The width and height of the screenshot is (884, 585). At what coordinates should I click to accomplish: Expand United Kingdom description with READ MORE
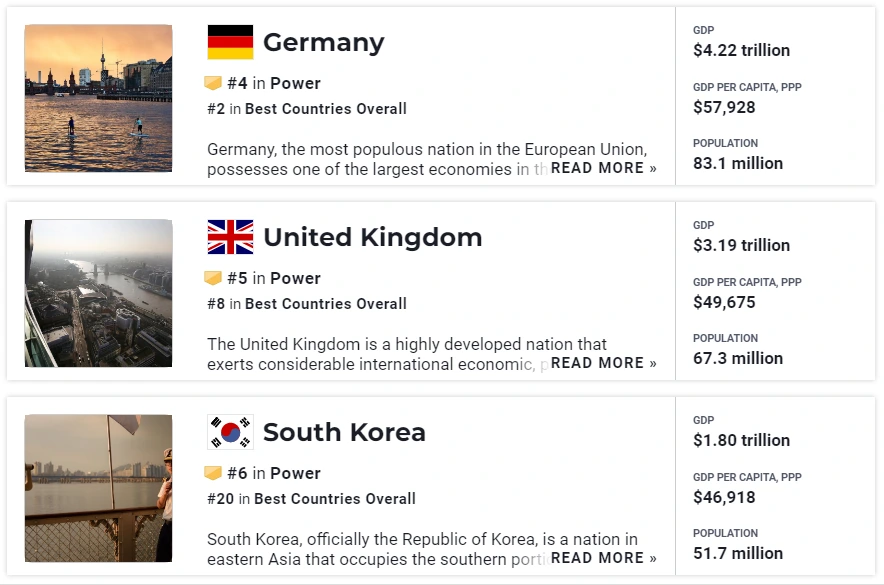coord(604,363)
